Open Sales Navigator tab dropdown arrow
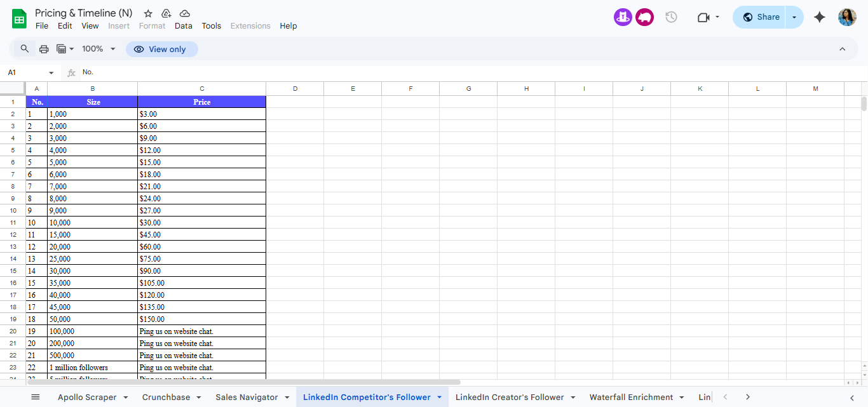Screen dimensions: 868x407 point(287,397)
